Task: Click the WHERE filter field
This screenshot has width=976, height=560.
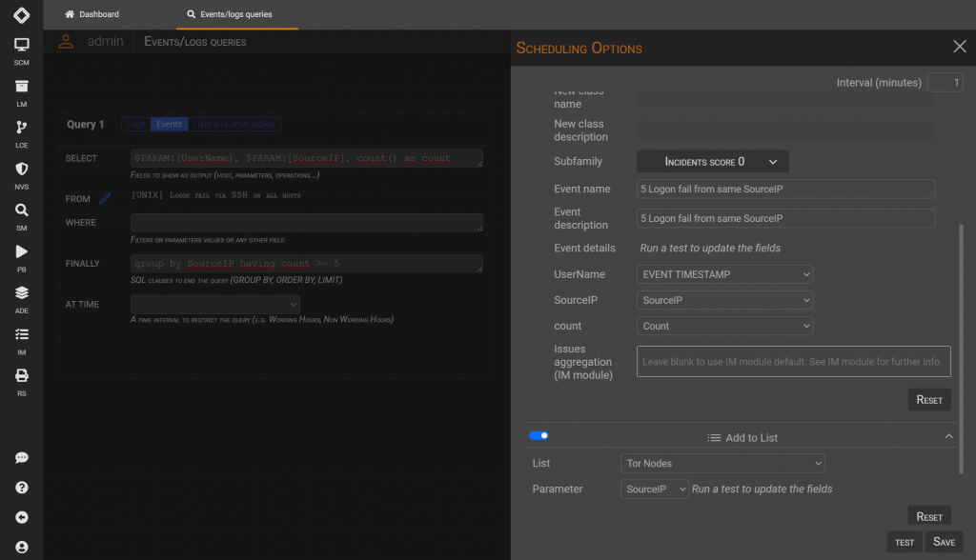Action: pyautogui.click(x=307, y=223)
